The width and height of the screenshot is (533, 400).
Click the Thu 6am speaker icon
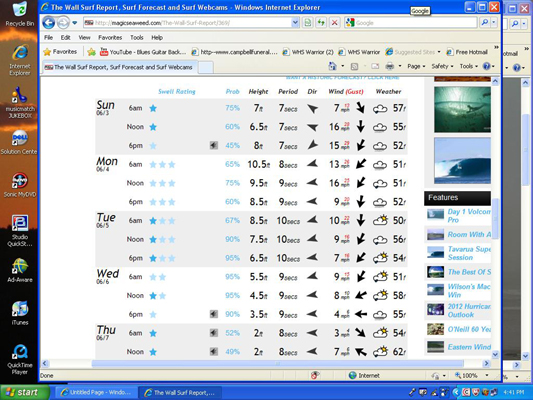tap(213, 333)
